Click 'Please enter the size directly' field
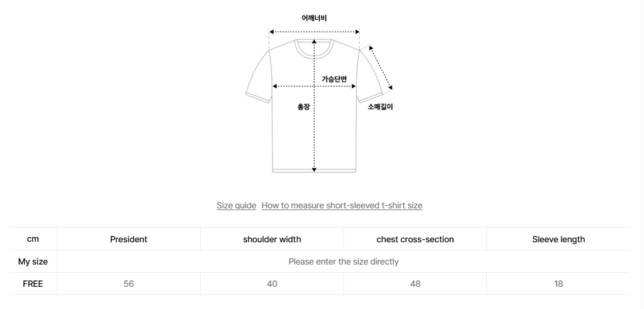The image size is (644, 309). (343, 262)
